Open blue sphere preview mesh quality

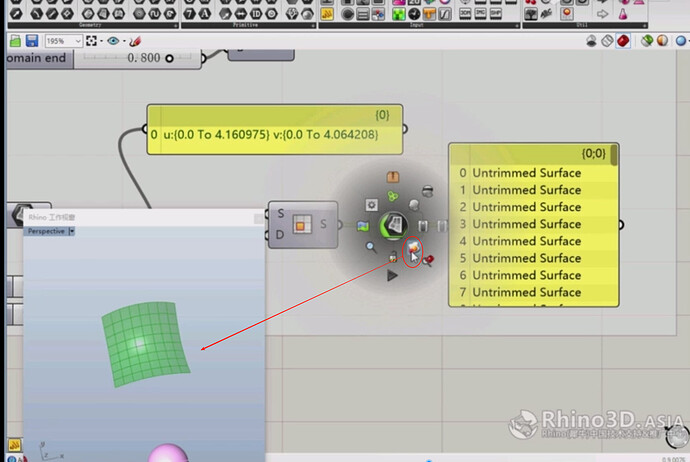[681, 41]
